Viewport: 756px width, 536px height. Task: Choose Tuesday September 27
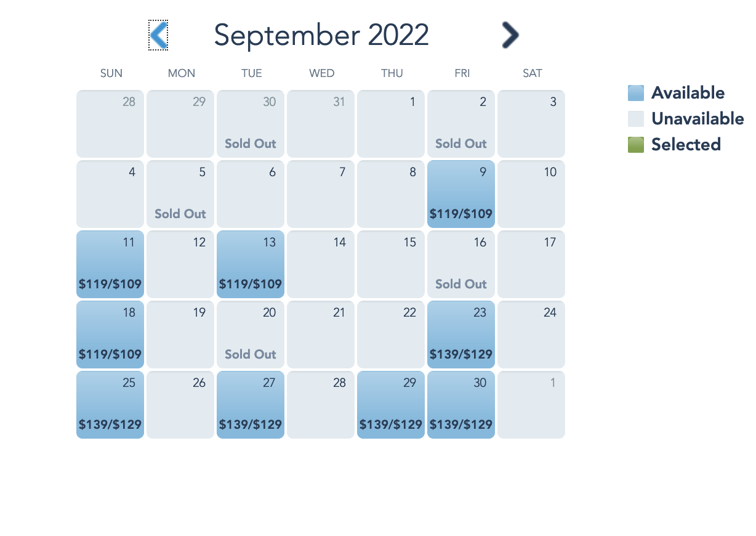251,405
